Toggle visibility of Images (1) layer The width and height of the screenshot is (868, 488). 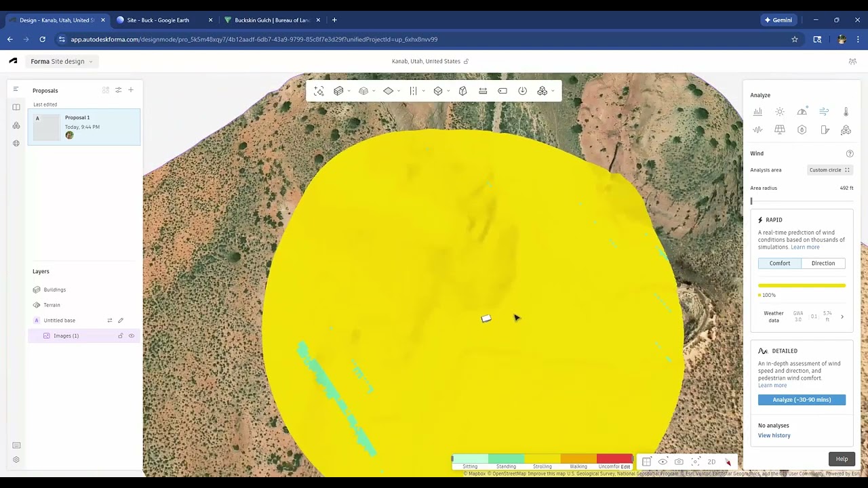coord(132,335)
